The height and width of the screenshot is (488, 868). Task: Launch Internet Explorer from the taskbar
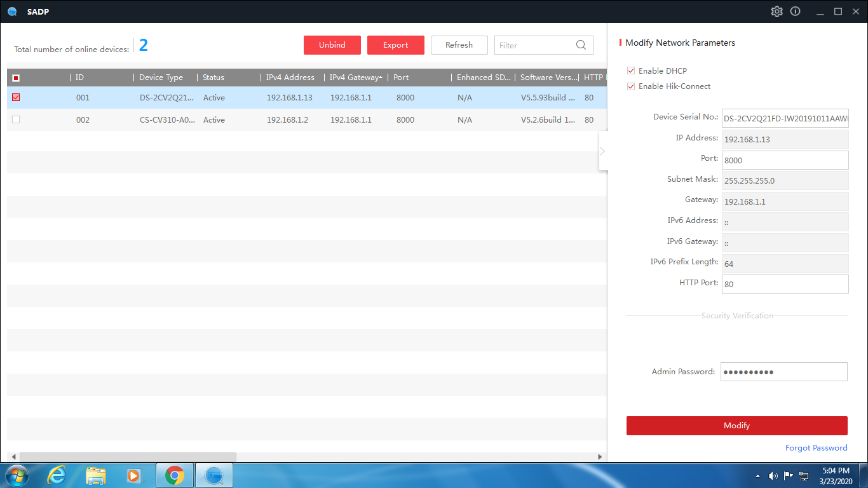pos(57,475)
